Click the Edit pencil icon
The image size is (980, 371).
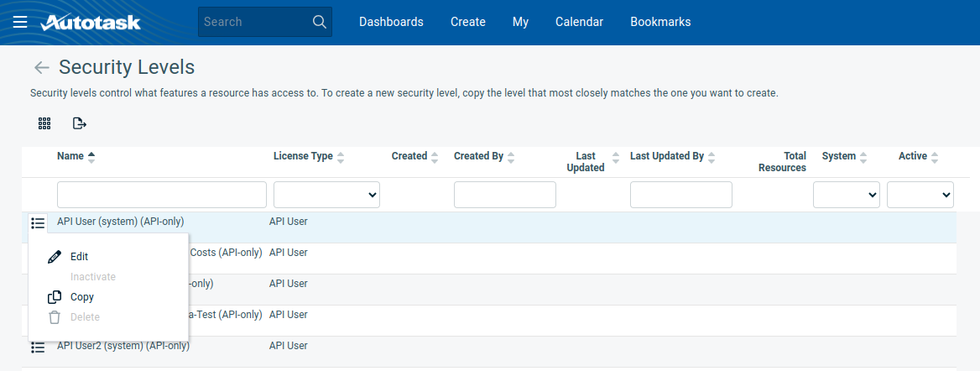coord(55,257)
